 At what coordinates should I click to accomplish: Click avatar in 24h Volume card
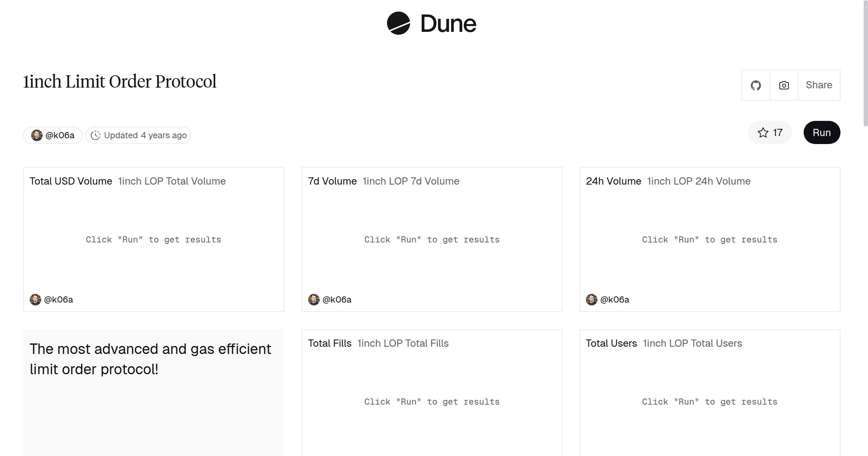click(x=591, y=300)
